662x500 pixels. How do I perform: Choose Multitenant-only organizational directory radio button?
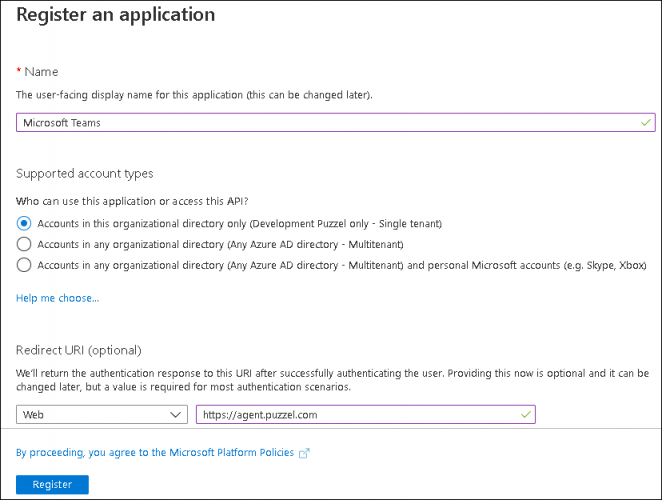[x=24, y=244]
